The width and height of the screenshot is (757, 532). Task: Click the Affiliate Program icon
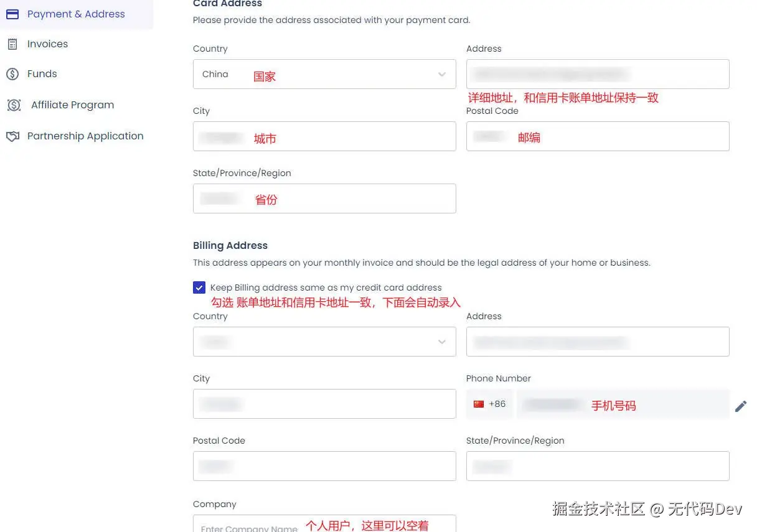(x=14, y=105)
